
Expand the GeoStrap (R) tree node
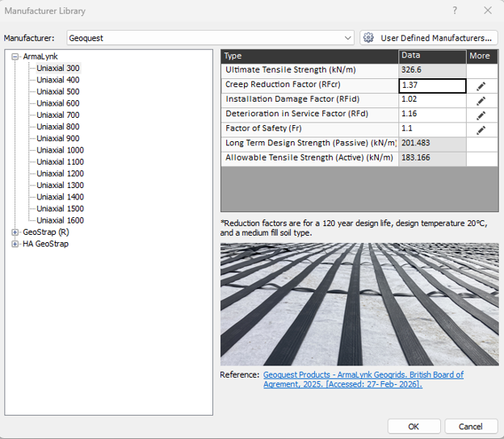pos(15,232)
